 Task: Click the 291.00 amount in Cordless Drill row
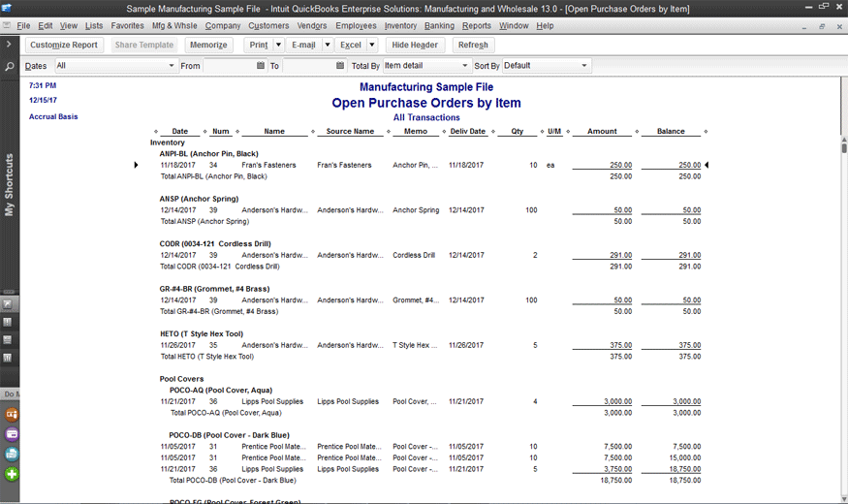tap(621, 255)
